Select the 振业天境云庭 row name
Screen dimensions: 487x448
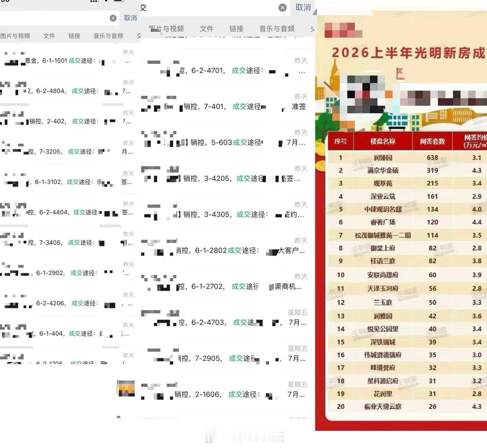point(383,407)
